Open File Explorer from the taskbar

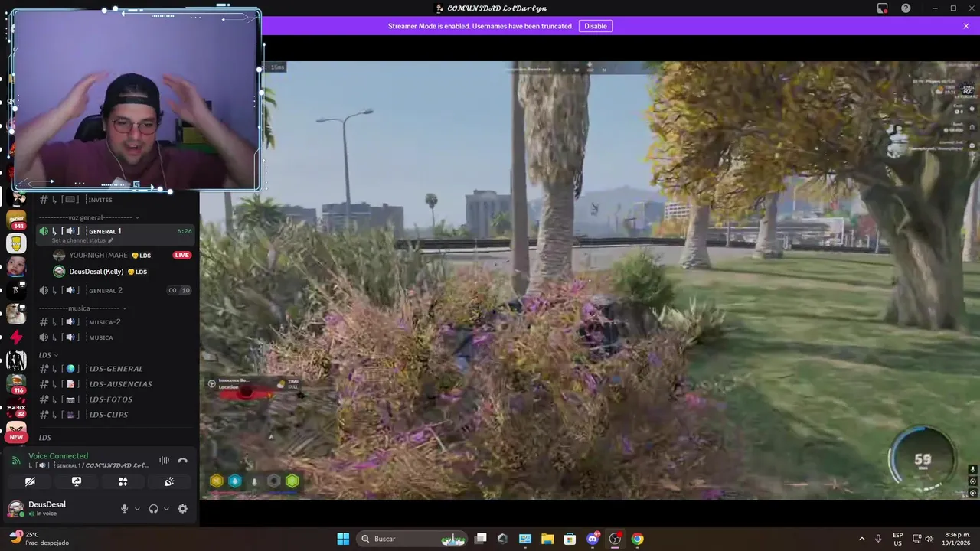pos(547,539)
